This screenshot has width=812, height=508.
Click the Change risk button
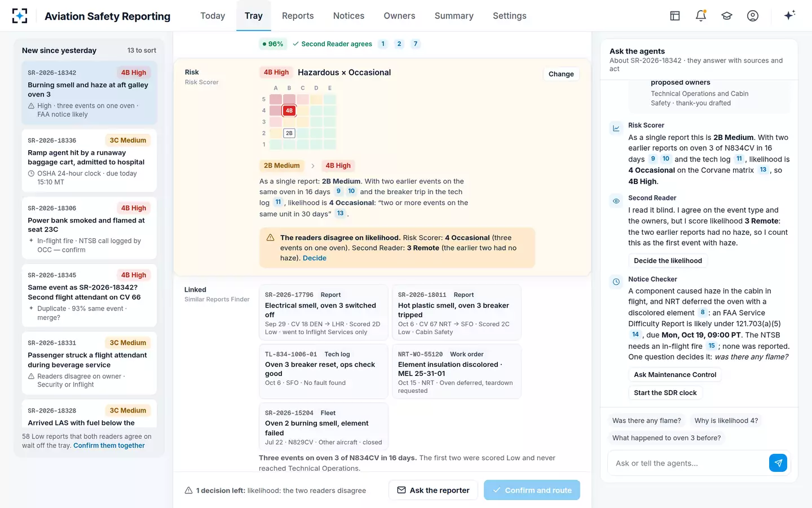[x=561, y=74]
